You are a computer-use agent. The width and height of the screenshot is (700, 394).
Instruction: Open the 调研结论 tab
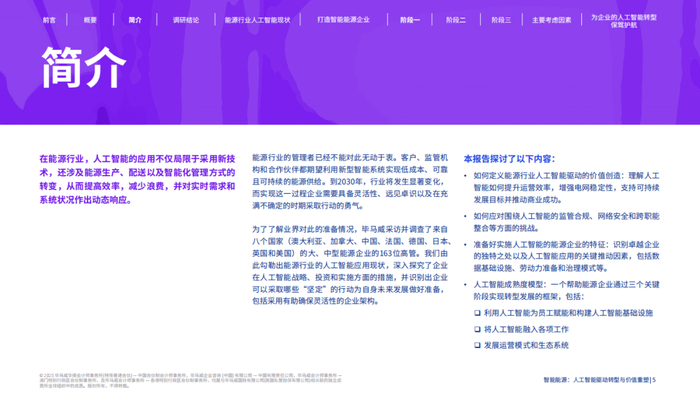pyautogui.click(x=186, y=20)
